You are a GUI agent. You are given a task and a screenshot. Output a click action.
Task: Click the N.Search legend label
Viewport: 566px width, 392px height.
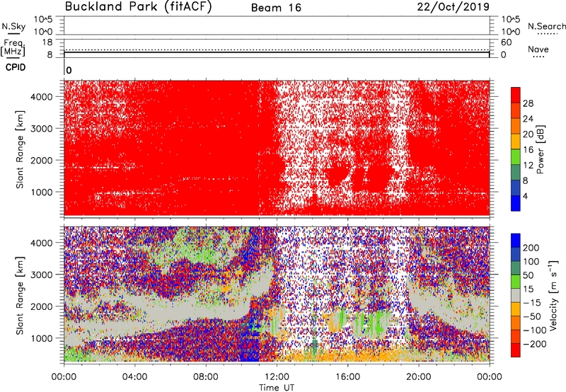(547, 26)
